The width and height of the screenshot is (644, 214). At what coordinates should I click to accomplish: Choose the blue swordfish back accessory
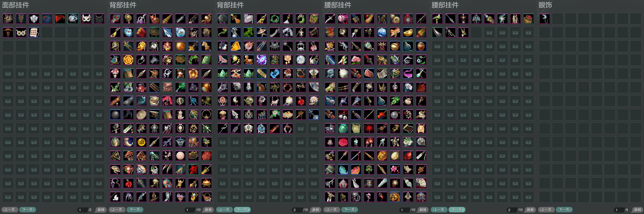pos(167,32)
